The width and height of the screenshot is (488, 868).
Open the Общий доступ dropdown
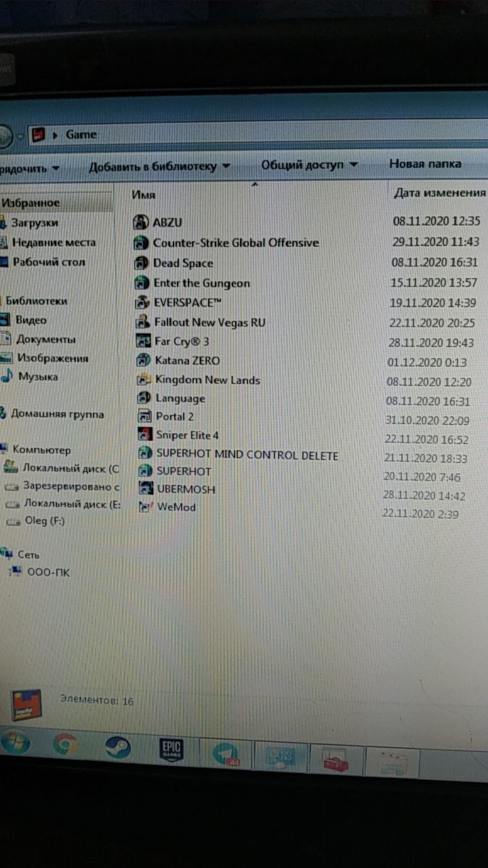click(310, 165)
